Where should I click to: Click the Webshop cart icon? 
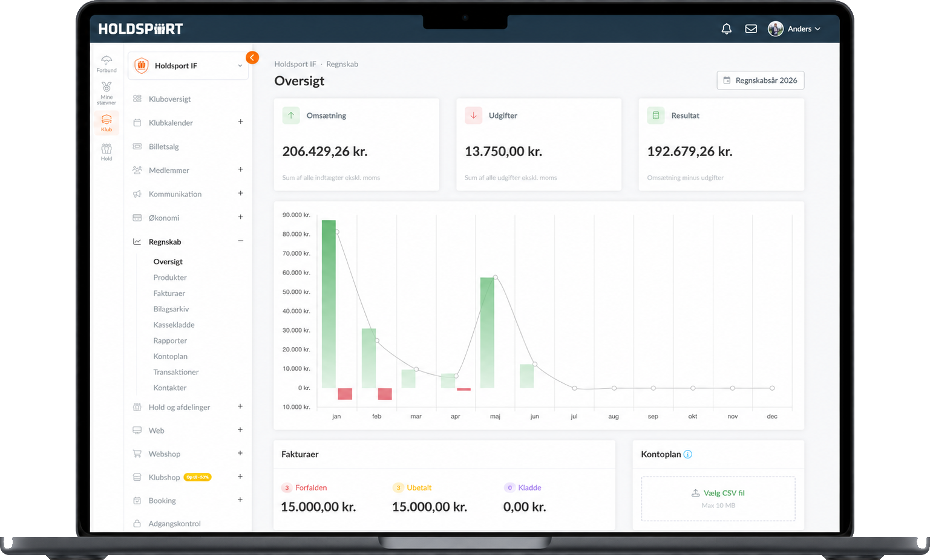pos(137,454)
